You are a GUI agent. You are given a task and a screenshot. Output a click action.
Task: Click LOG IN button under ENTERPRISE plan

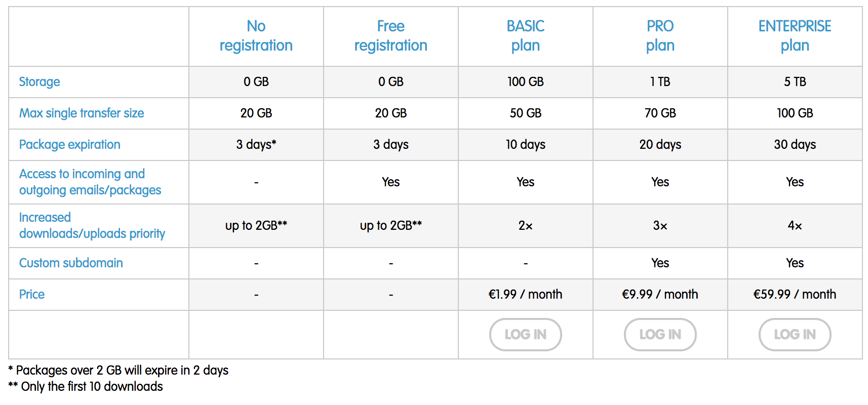[795, 335]
